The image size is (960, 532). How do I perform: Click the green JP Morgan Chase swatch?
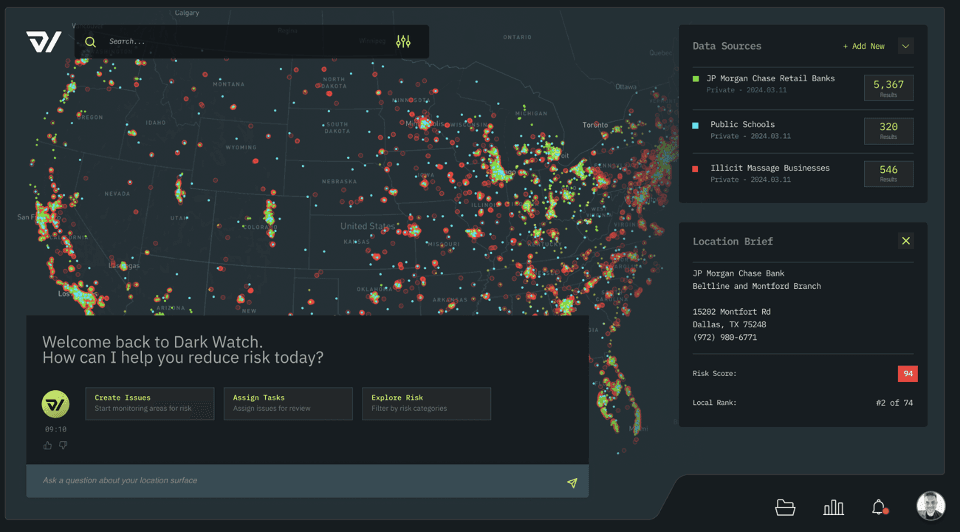tap(696, 78)
